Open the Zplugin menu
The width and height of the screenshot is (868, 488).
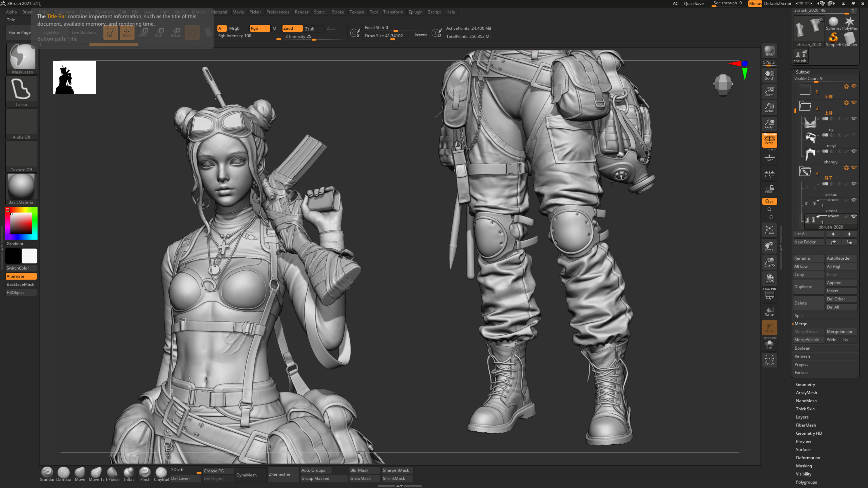[x=415, y=12]
